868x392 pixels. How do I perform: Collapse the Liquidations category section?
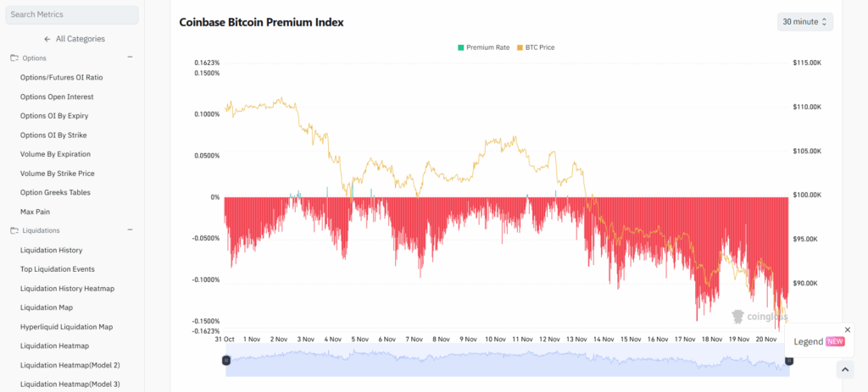(x=130, y=230)
